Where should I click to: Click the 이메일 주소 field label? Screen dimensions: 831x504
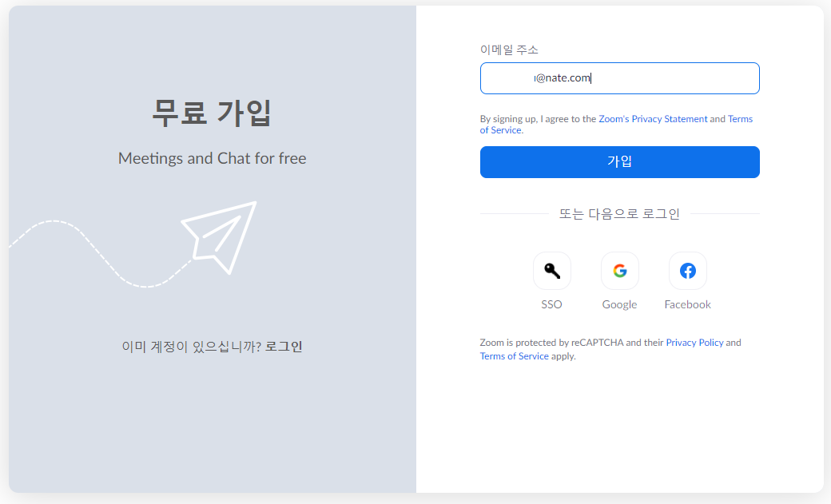click(x=509, y=50)
